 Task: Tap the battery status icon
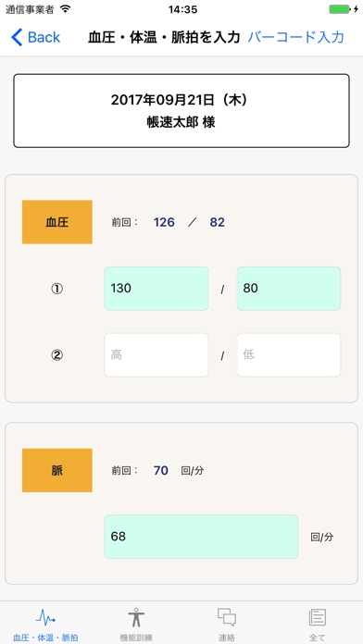tap(344, 9)
